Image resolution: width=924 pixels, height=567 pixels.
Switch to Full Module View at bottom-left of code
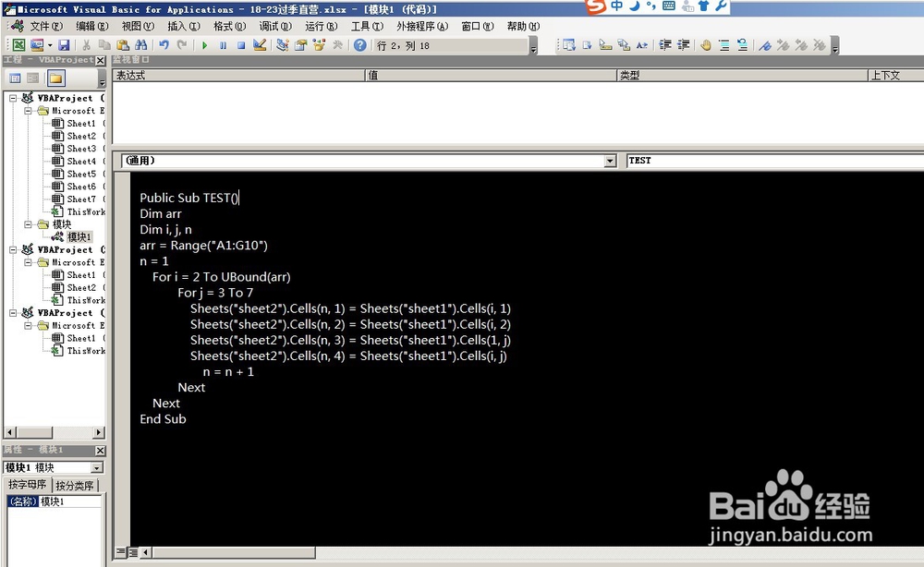click(132, 552)
